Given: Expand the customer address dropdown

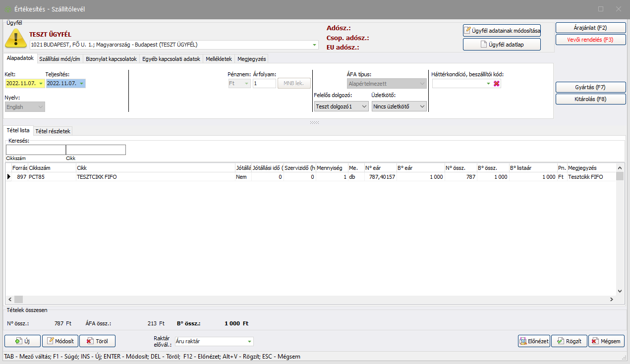Looking at the screenshot, I should point(314,45).
